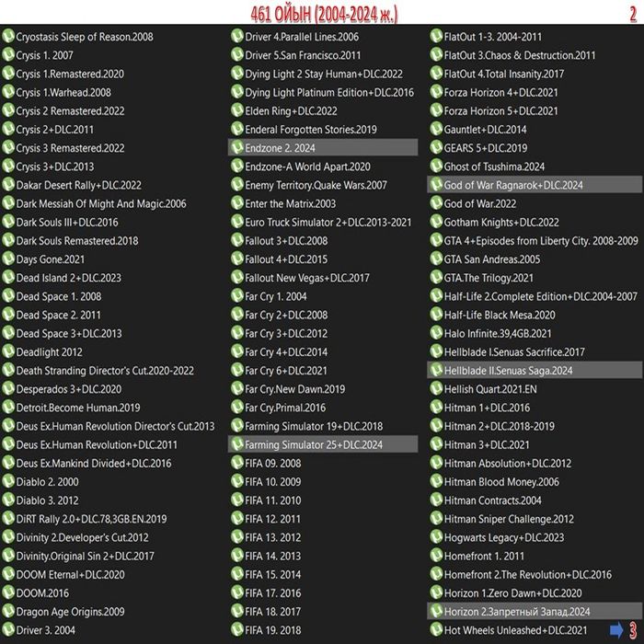644x644 pixels.
Task: Click the torrent icon next to Forza Horizon 5+DLC.2021
Action: [x=436, y=110]
